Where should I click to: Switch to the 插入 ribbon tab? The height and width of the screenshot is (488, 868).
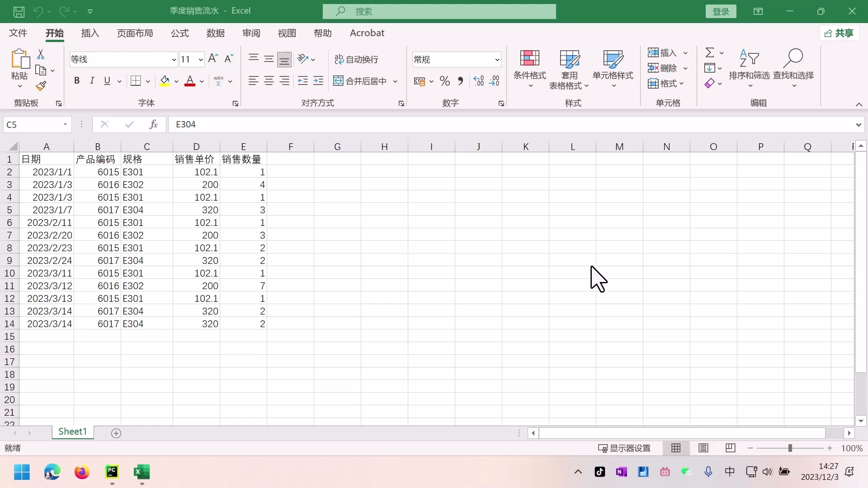90,33
